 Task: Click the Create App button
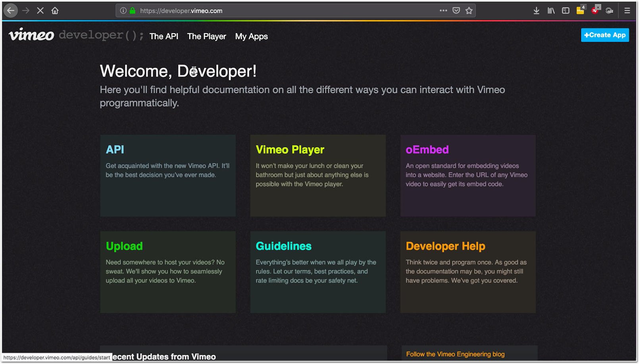click(605, 35)
